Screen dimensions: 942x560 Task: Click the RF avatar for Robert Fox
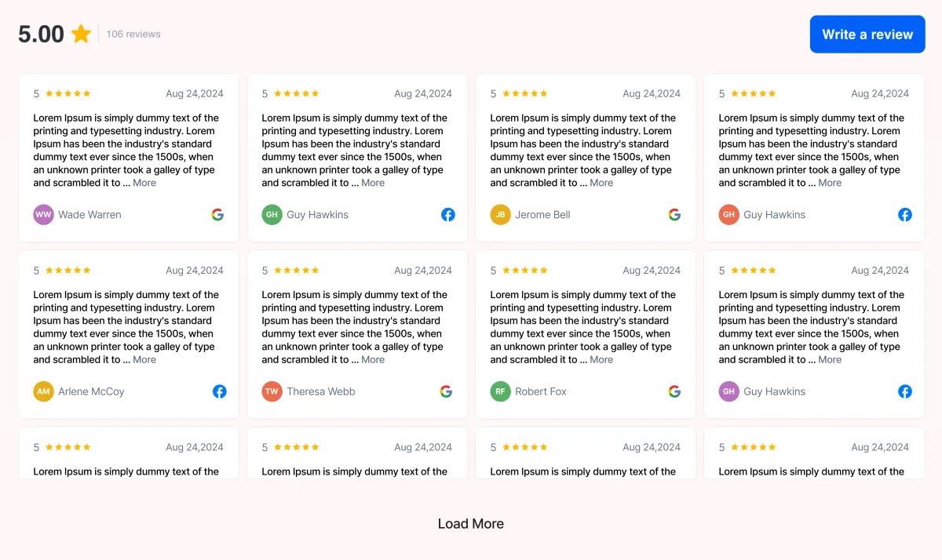click(500, 391)
